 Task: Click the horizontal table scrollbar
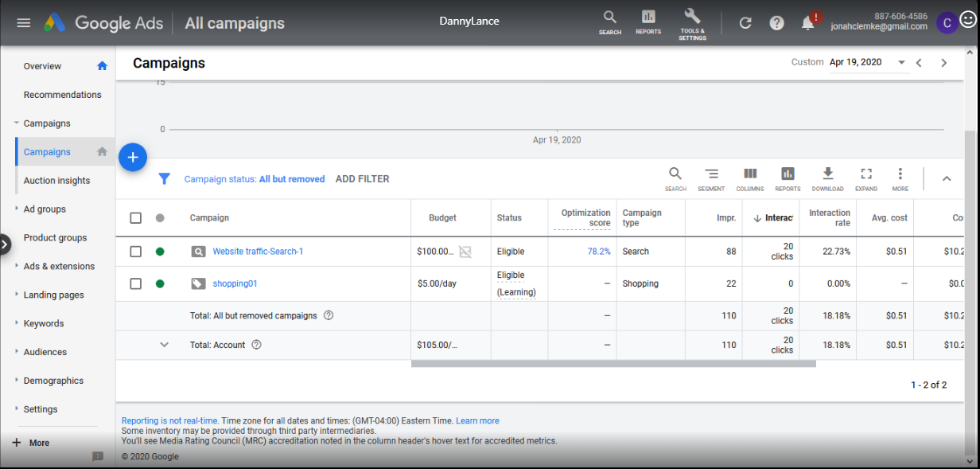click(x=613, y=364)
